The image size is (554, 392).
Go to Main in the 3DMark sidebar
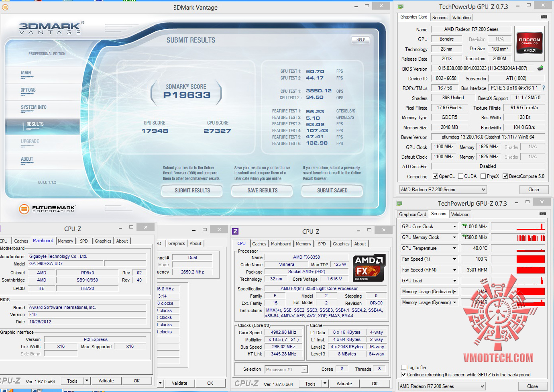pos(26,73)
